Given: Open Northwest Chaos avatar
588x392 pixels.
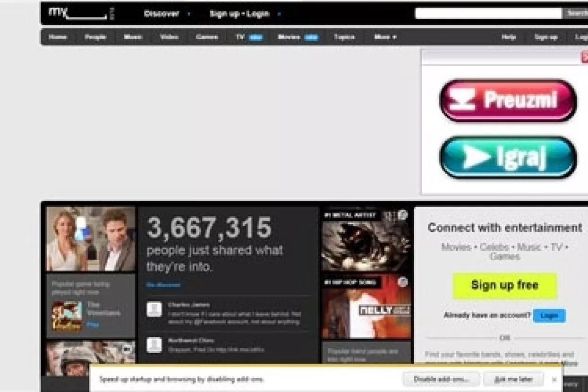Looking at the screenshot, I should tap(154, 345).
